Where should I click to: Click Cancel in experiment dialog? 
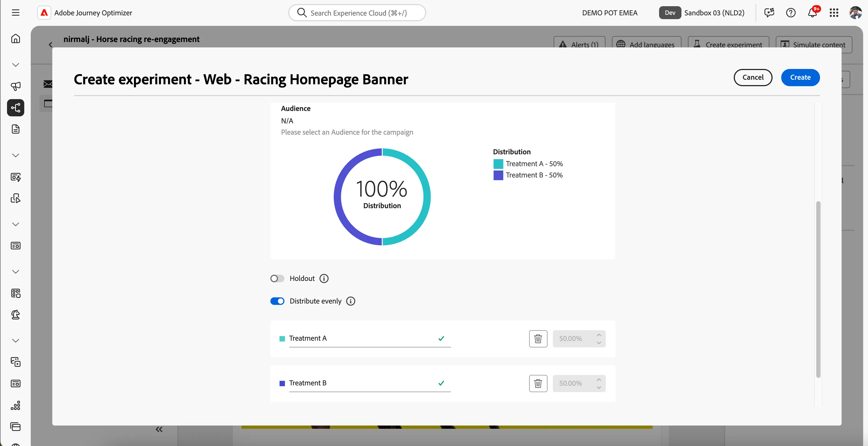coord(753,77)
